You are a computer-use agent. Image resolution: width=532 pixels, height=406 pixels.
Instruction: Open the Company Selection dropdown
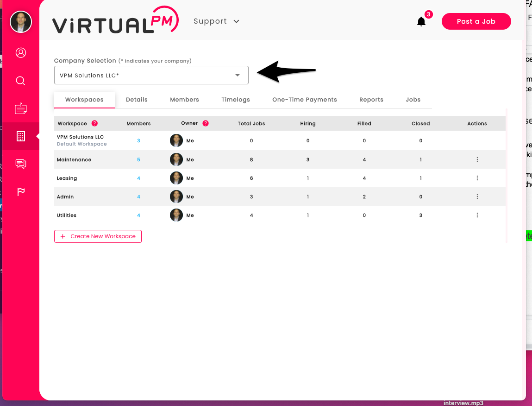tap(151, 75)
